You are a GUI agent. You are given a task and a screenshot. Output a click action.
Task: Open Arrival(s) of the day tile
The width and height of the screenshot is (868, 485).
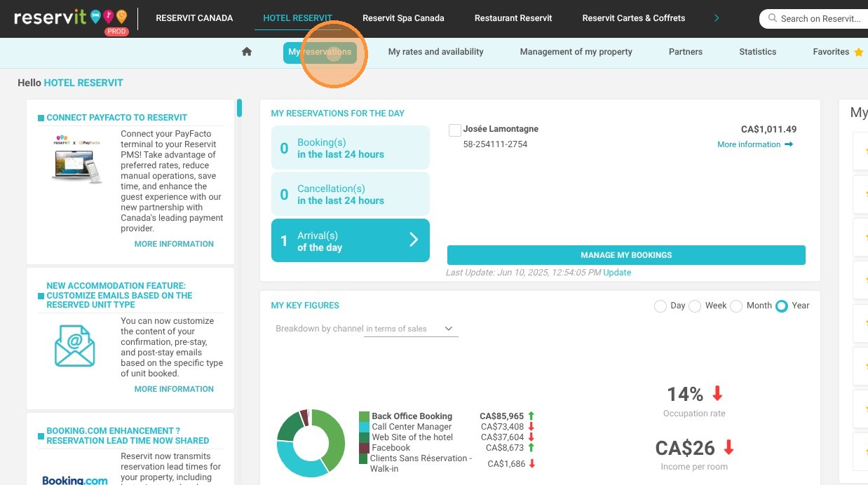pos(351,240)
